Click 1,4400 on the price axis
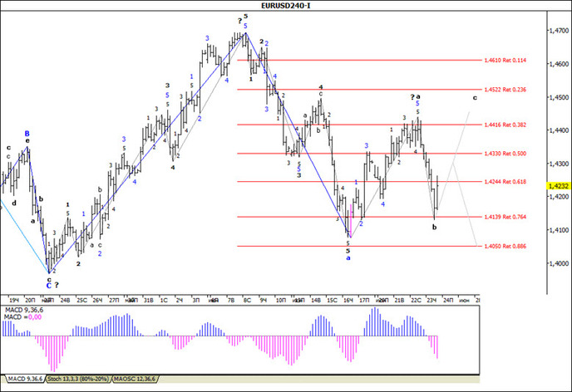Image resolution: width=572 pixels, height=392 pixels. 559,130
